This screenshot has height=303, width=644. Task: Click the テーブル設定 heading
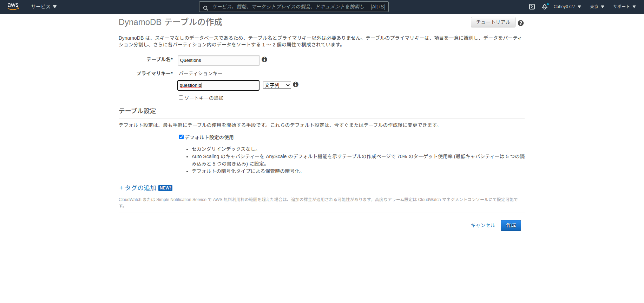[x=137, y=111]
